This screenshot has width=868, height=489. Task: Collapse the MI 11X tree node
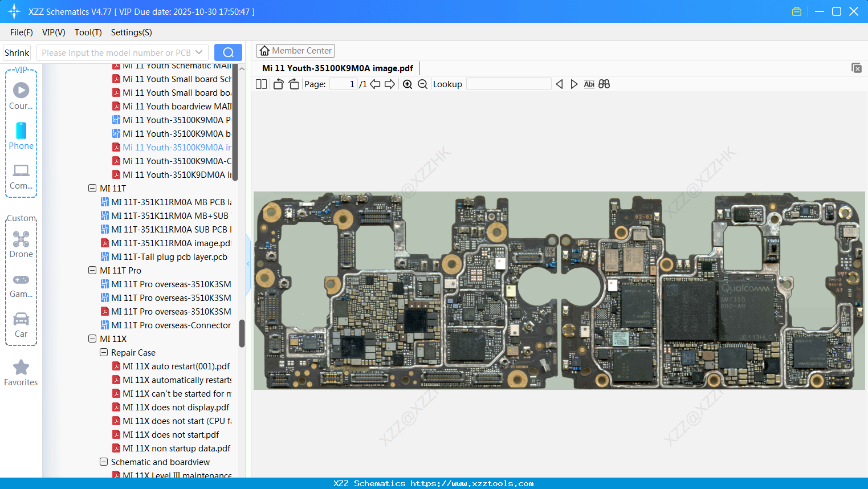(92, 339)
